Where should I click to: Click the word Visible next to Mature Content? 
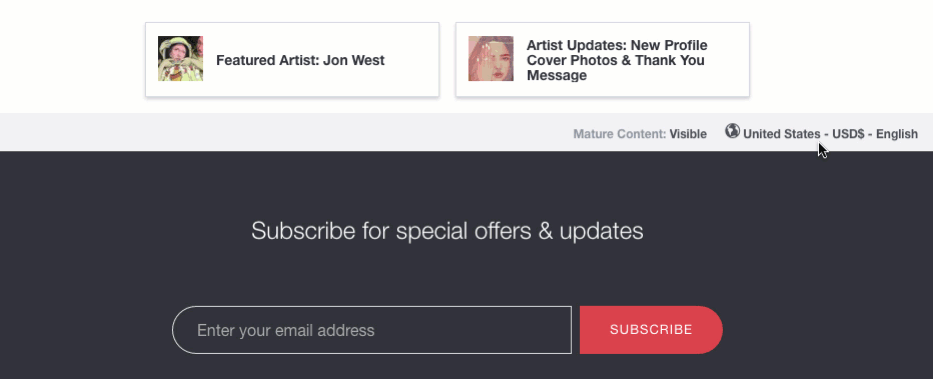click(x=688, y=134)
